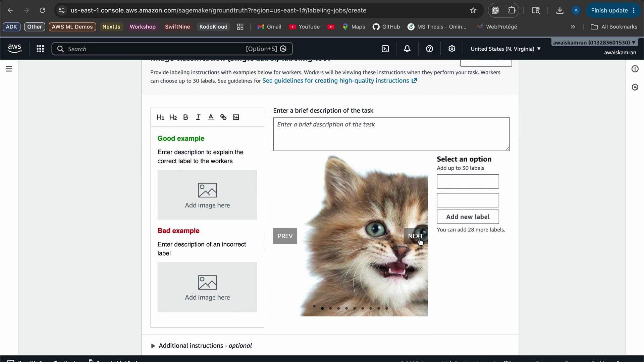This screenshot has height=362, width=644.
Task: Apply Heading 1 format in instruction editor
Action: coord(160,117)
